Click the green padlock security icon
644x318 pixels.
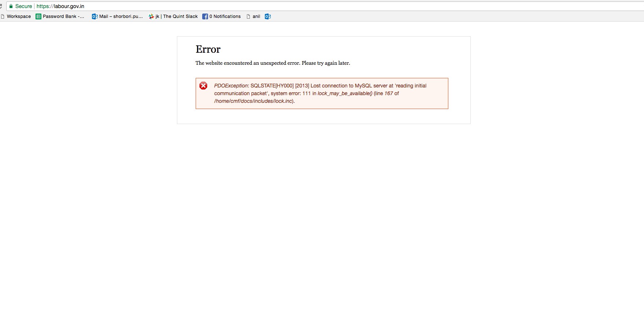pyautogui.click(x=11, y=6)
